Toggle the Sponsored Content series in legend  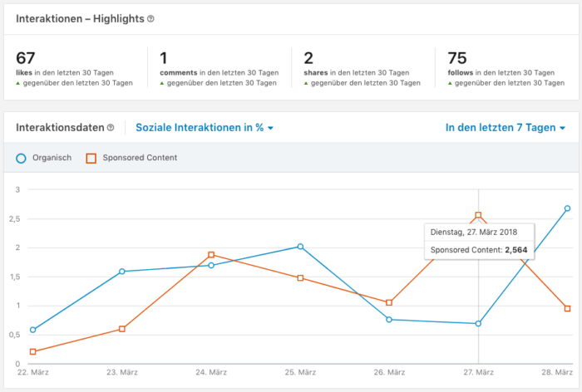tap(131, 158)
